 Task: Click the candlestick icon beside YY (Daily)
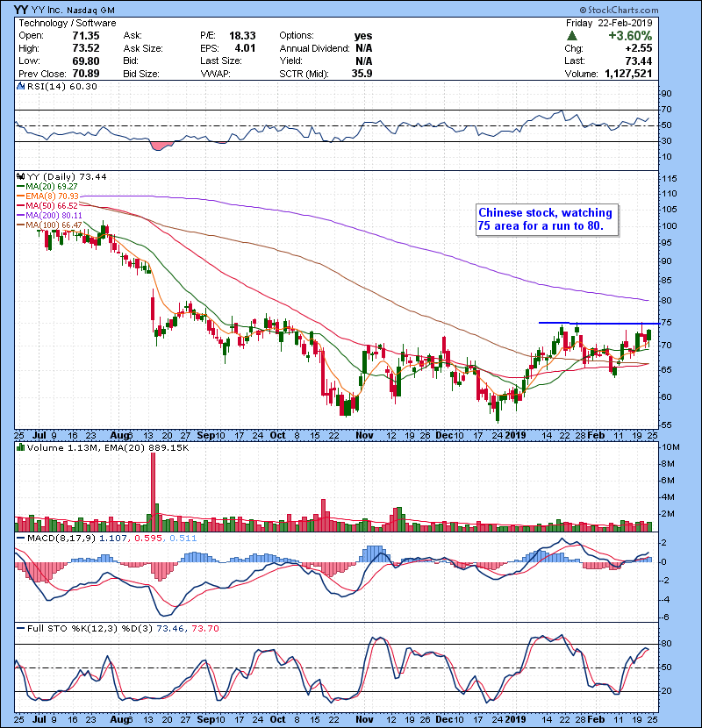coord(20,176)
